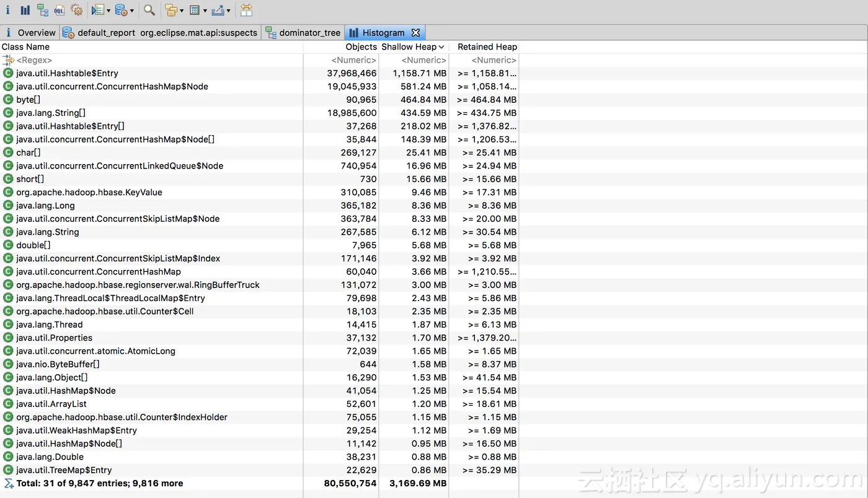Open the OQL query editor
This screenshot has width=868, height=498.
click(60, 10)
